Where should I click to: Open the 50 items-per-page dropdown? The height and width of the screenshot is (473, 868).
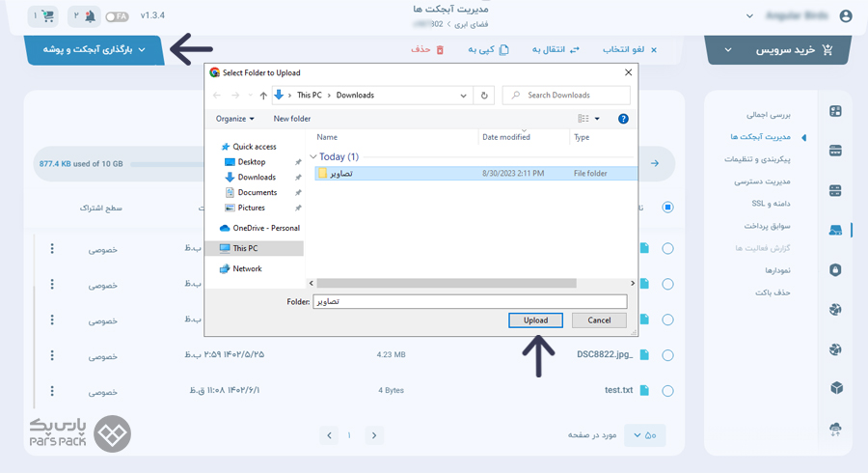point(644,435)
